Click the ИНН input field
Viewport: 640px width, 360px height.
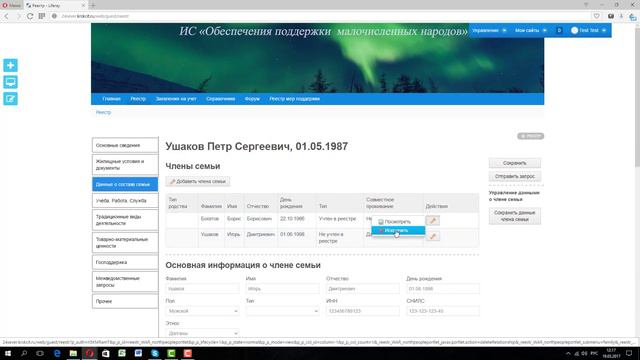point(363,311)
